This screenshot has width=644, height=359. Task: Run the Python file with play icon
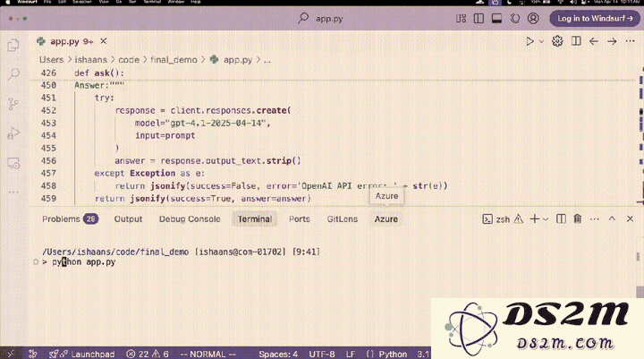tap(530, 41)
